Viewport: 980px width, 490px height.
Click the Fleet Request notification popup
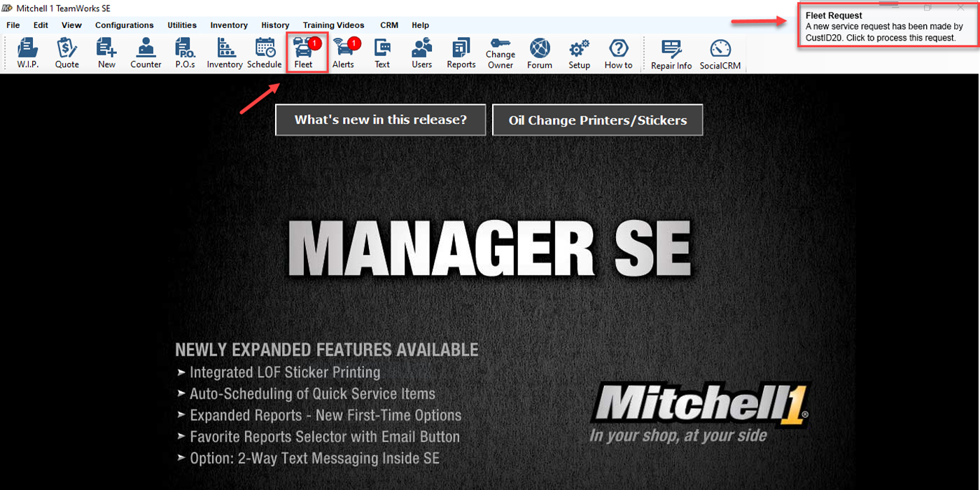(888, 26)
